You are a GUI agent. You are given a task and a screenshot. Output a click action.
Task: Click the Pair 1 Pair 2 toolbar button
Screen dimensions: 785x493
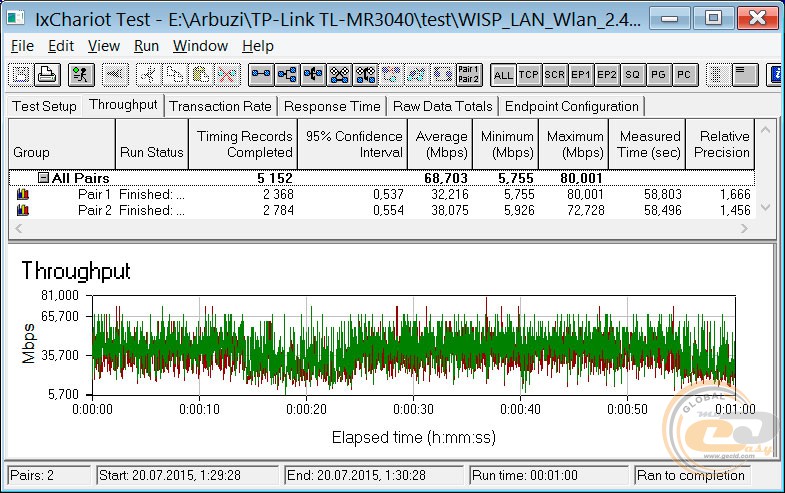[469, 75]
